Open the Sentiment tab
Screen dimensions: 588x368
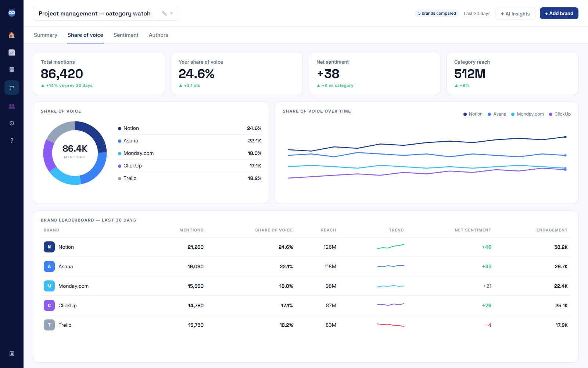126,35
